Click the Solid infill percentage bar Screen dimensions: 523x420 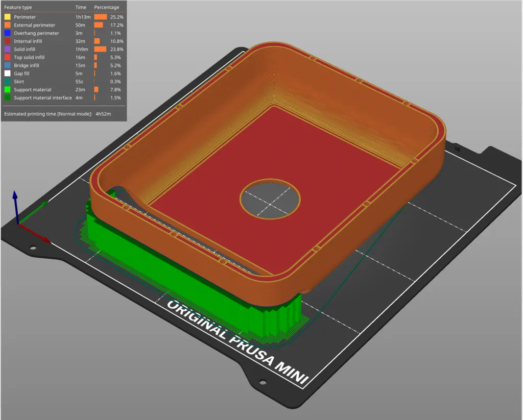click(x=100, y=50)
